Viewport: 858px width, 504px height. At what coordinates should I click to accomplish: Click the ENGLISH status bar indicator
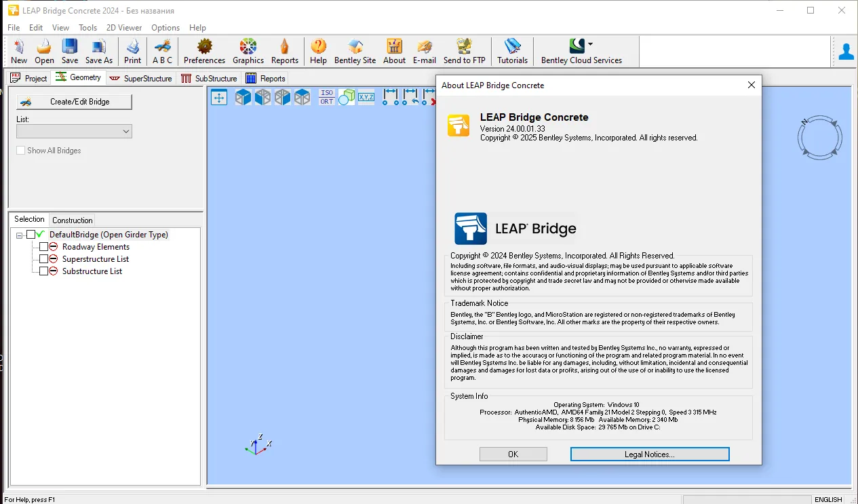pyautogui.click(x=828, y=499)
